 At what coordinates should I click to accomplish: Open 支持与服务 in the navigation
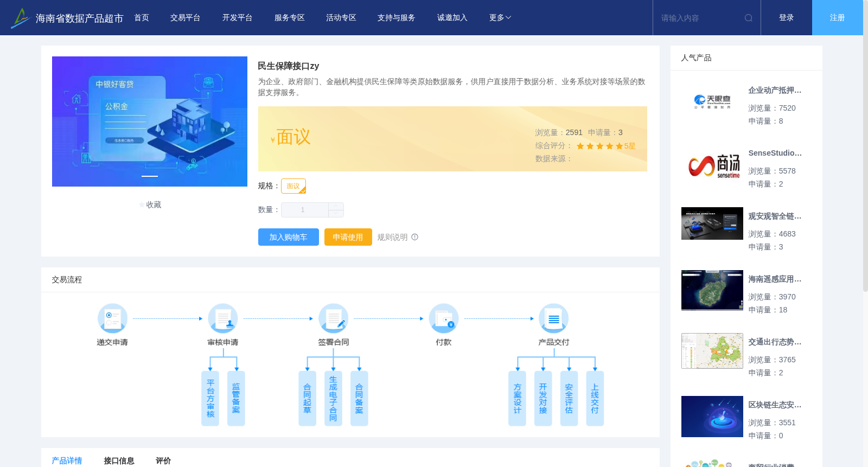pyautogui.click(x=397, y=18)
